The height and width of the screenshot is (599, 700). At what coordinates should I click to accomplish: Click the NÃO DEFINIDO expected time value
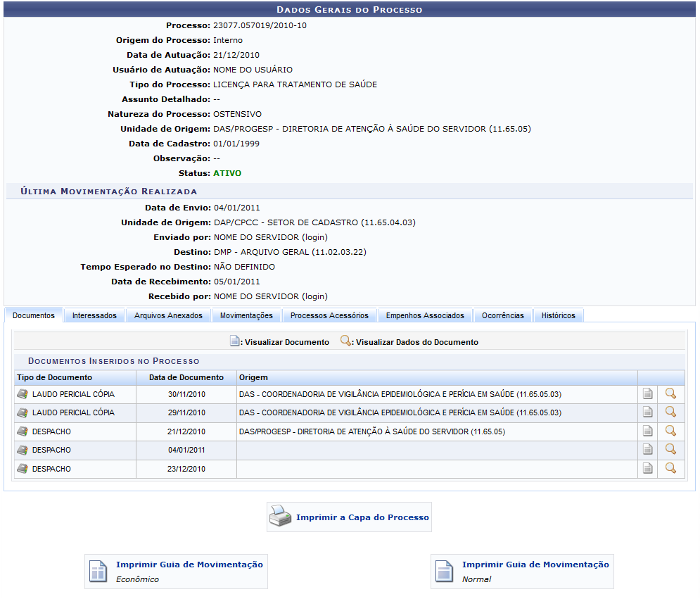tap(244, 267)
